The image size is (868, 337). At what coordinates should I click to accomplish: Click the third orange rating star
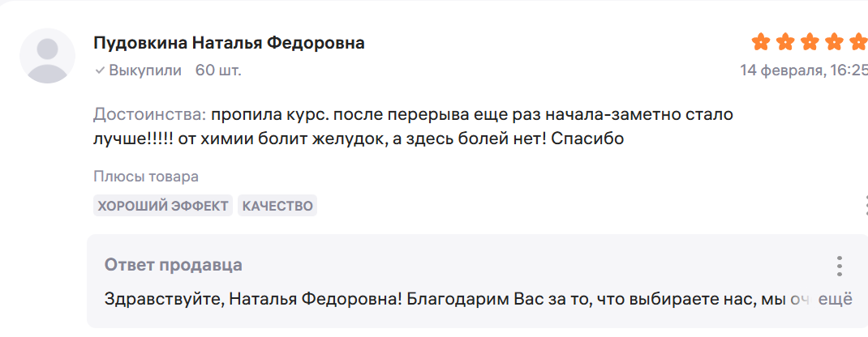point(810,41)
